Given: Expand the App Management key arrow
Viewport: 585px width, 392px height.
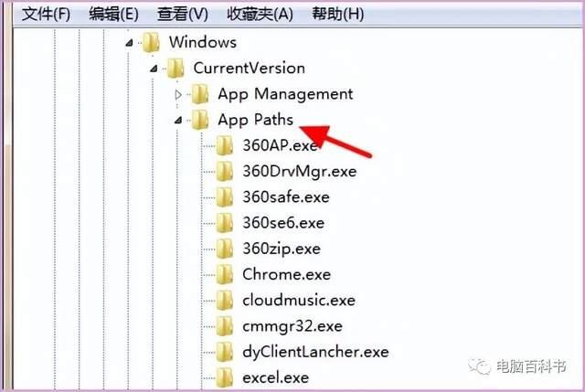Looking at the screenshot, I should (178, 95).
